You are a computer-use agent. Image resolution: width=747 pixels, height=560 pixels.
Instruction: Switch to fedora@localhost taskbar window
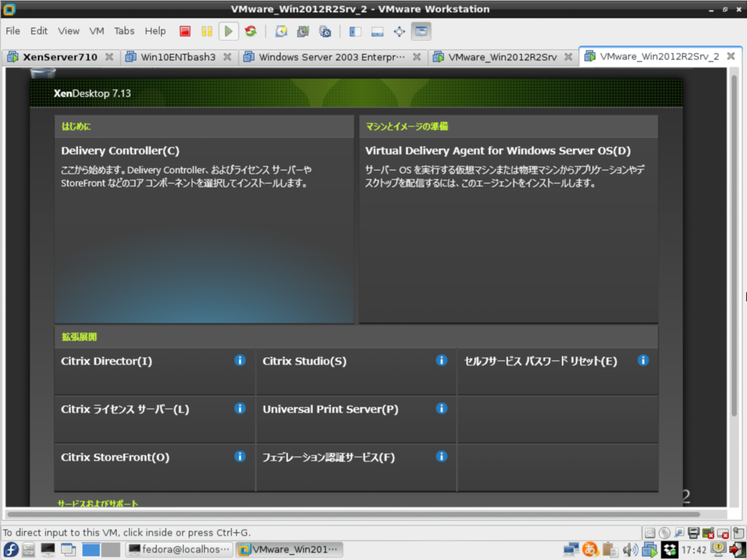(179, 550)
